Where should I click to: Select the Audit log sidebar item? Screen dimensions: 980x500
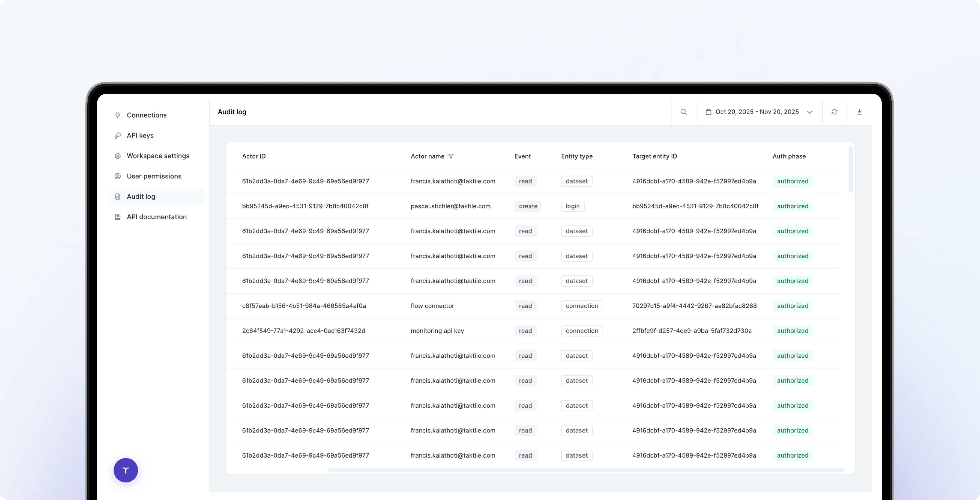(x=141, y=197)
